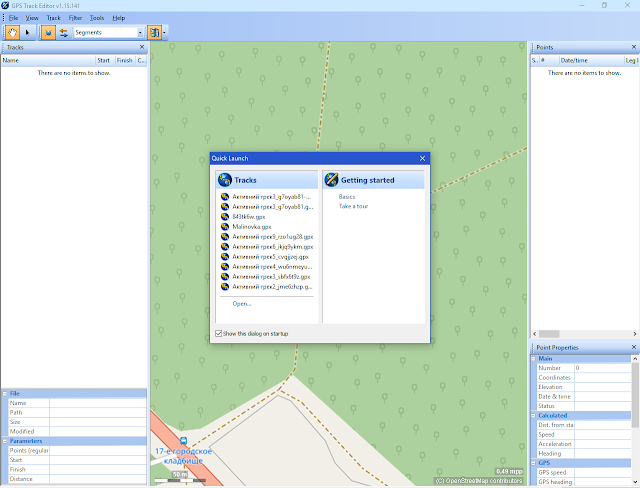Select the Path row in File properties
Viewport: 640px width, 488px height.
tap(77, 413)
